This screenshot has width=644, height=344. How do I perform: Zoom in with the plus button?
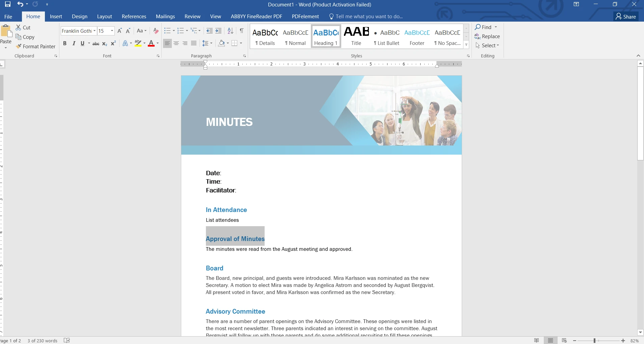pos(623,341)
